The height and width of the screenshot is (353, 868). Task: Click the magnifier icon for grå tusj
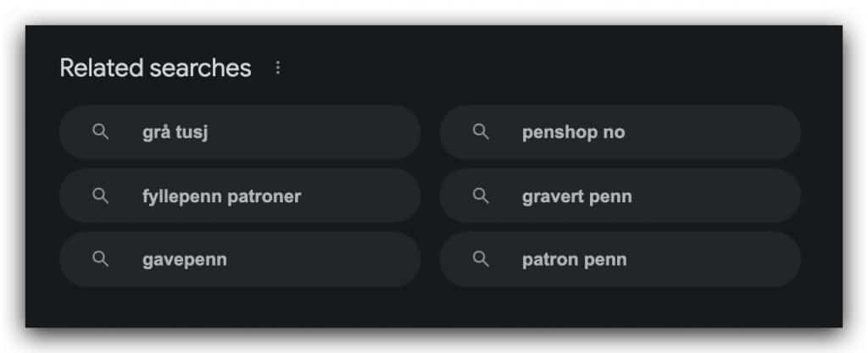click(100, 132)
